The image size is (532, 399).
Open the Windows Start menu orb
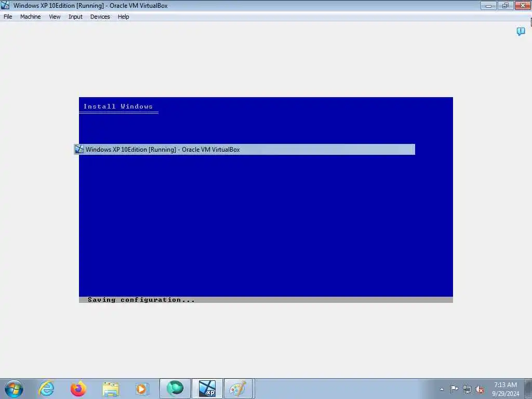click(14, 389)
